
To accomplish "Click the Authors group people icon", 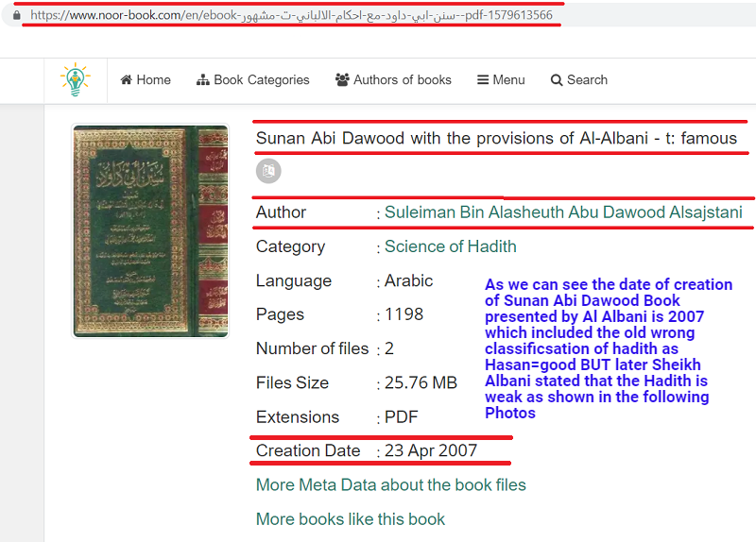I will pyautogui.click(x=342, y=80).
